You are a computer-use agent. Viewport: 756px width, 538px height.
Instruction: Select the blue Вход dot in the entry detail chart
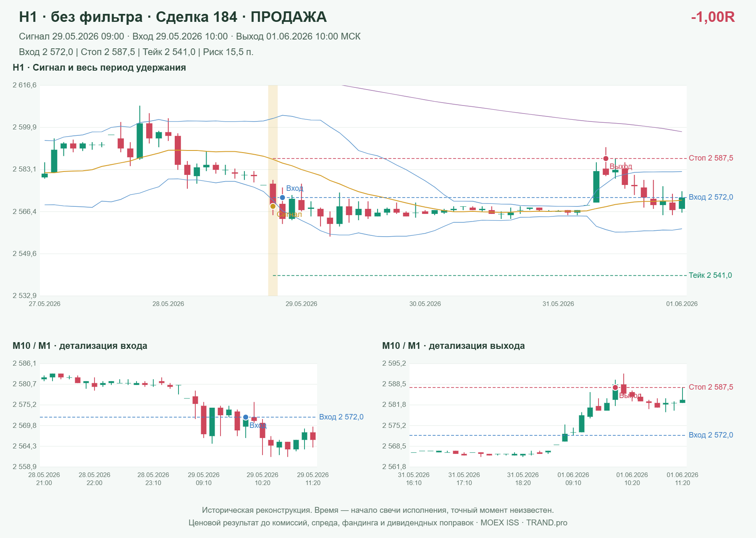pyautogui.click(x=246, y=417)
